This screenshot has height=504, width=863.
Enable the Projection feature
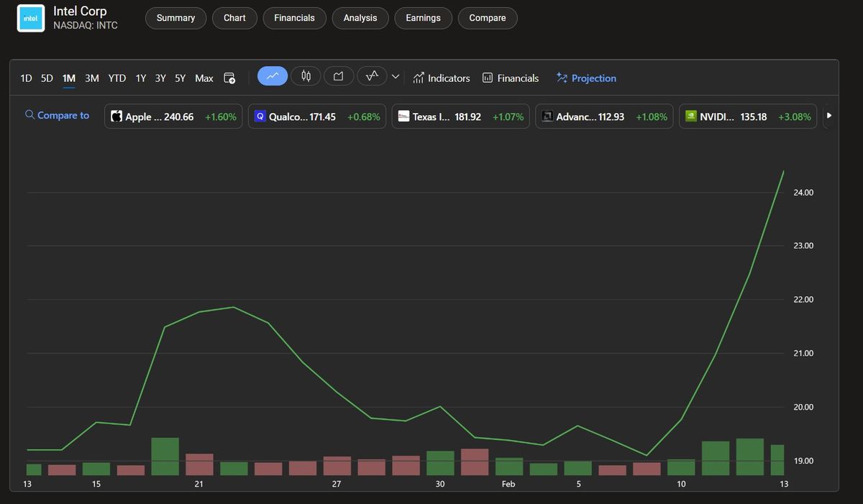click(586, 78)
